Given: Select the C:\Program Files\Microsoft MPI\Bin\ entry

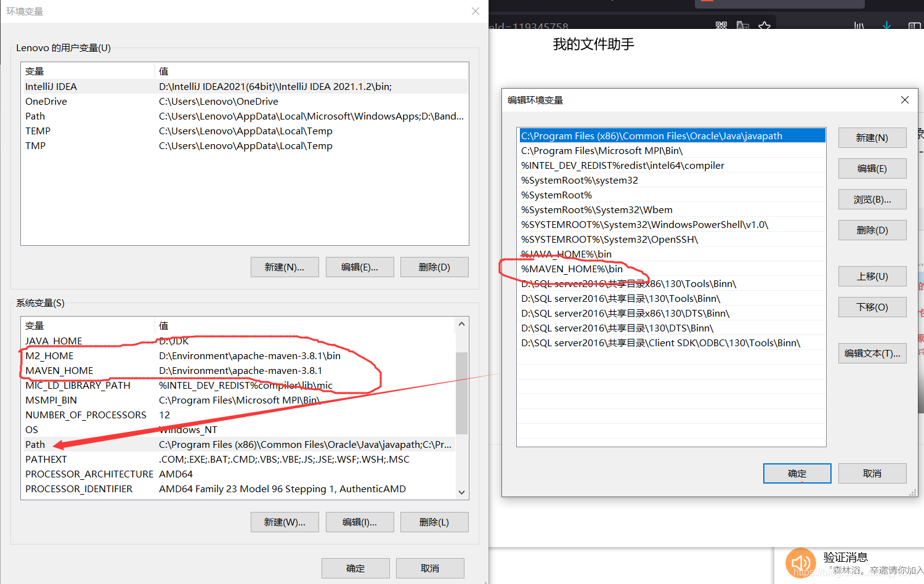Looking at the screenshot, I should (671, 150).
